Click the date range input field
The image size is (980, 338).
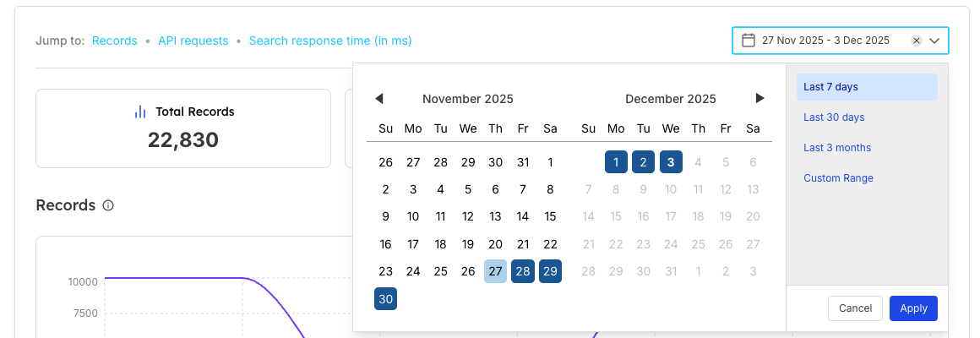click(825, 41)
